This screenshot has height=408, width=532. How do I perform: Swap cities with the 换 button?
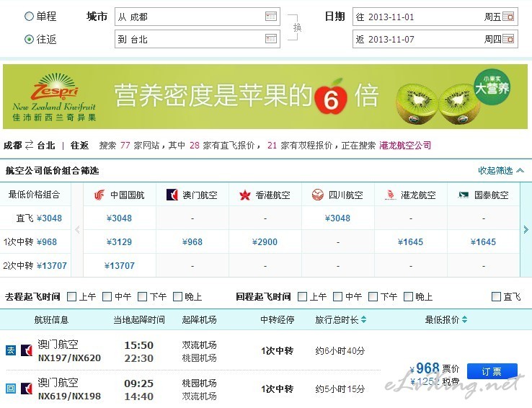coord(297,27)
